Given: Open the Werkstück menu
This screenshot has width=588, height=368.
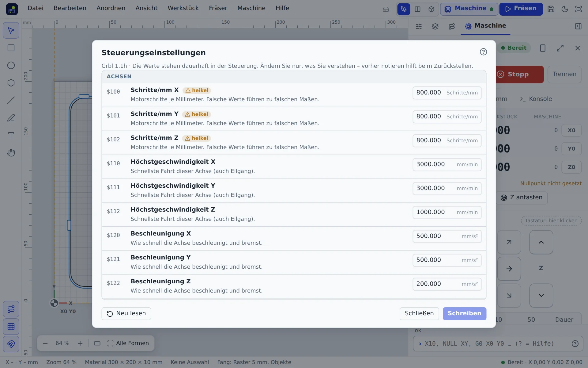Looking at the screenshot, I should (x=183, y=8).
